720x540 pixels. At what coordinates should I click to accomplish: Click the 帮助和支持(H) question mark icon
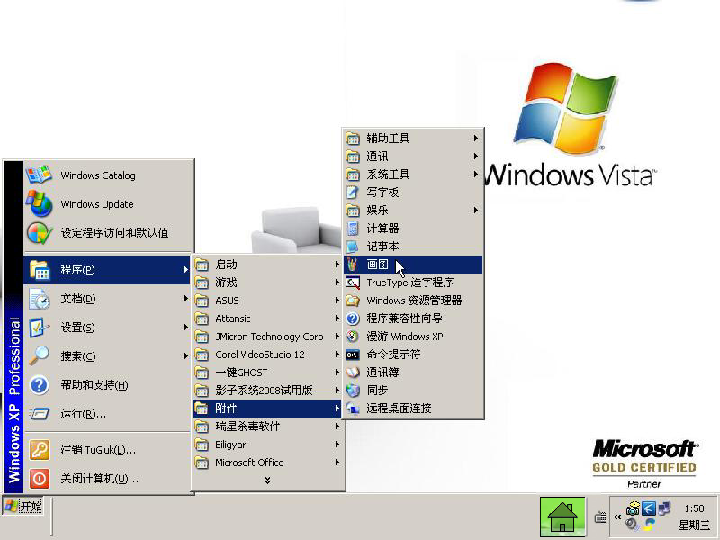[39, 385]
